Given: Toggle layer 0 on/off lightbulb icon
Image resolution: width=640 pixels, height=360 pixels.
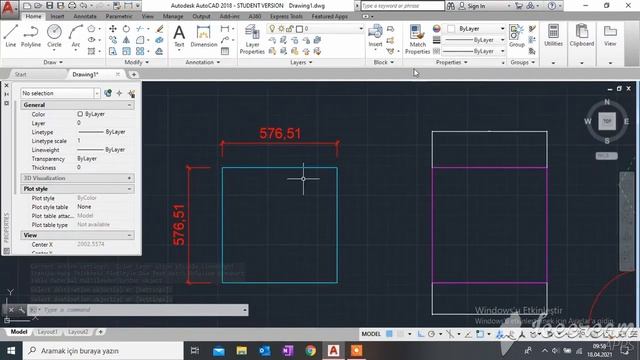Looking at the screenshot, I should [272, 29].
